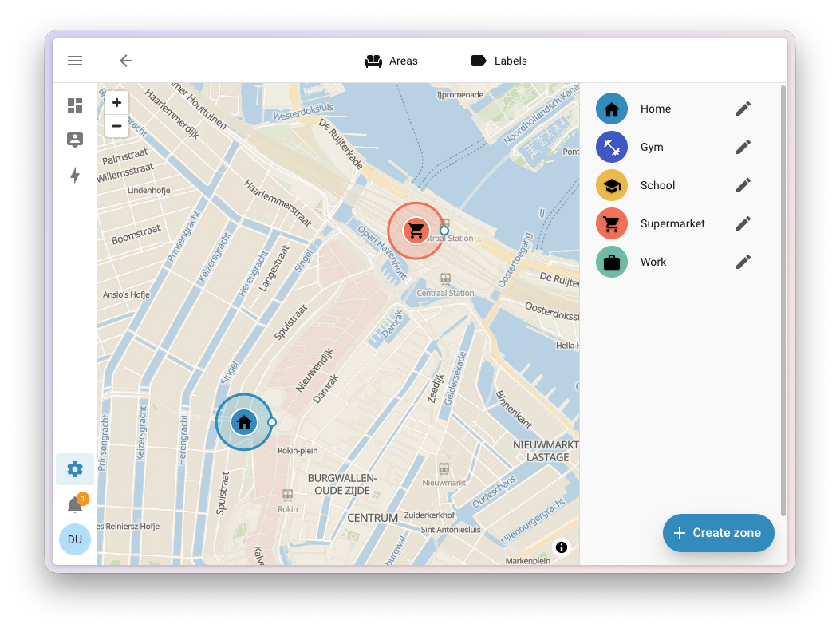
Task: Show map attribution info icon
Action: click(x=562, y=547)
